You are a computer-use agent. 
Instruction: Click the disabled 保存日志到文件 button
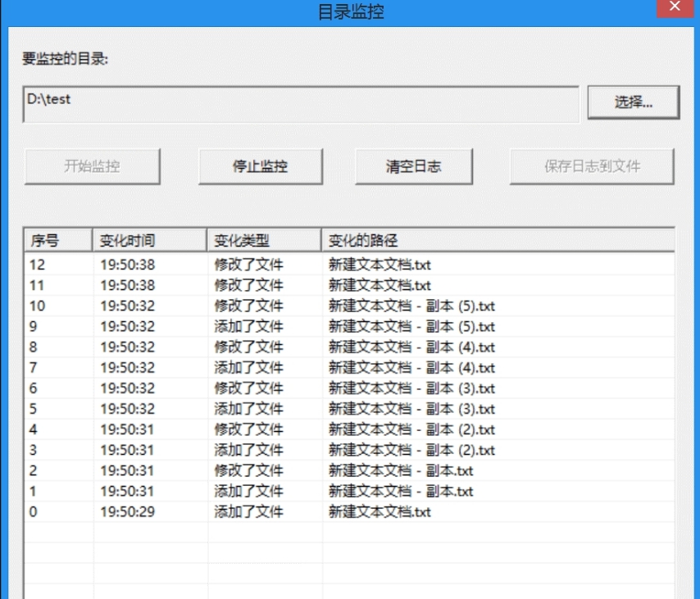pyautogui.click(x=591, y=166)
